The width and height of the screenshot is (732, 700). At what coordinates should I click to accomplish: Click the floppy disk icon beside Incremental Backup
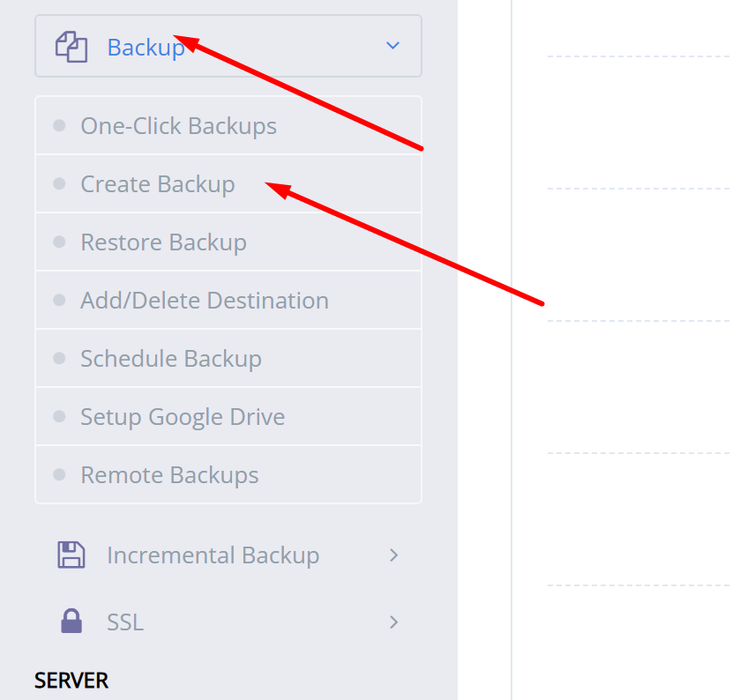(71, 555)
